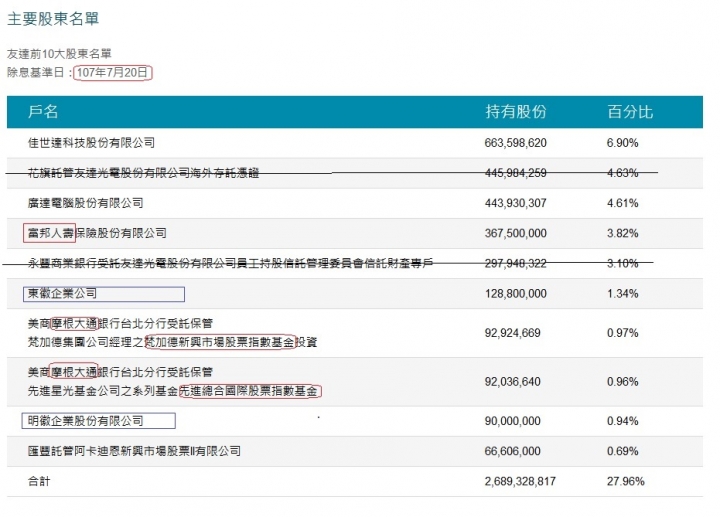Click the 友達前10大股東名單 subtitle
720x517 pixels.
[59, 54]
